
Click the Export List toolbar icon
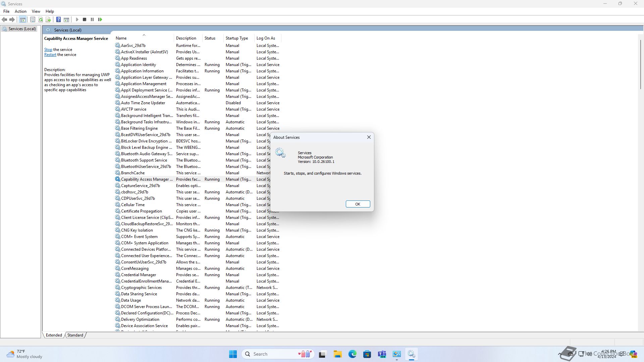click(48, 19)
